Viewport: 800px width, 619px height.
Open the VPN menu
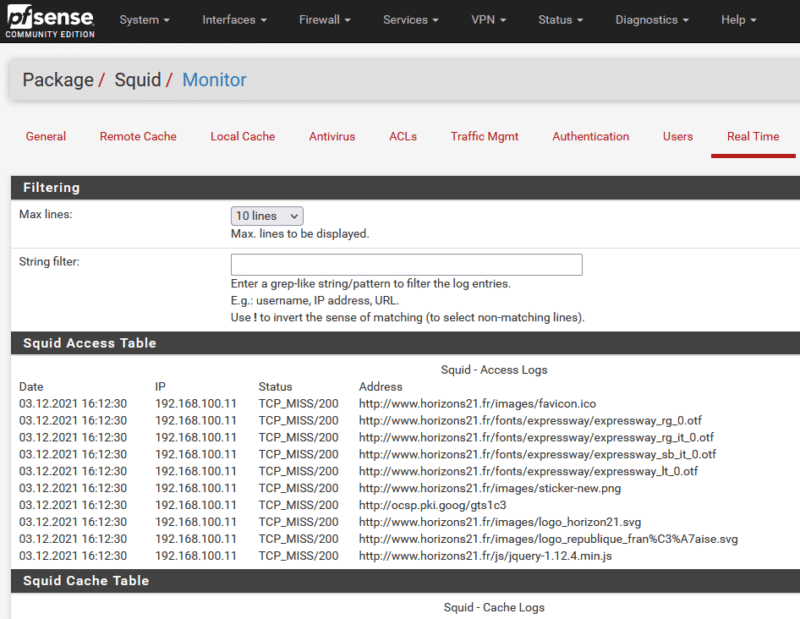pyautogui.click(x=488, y=20)
